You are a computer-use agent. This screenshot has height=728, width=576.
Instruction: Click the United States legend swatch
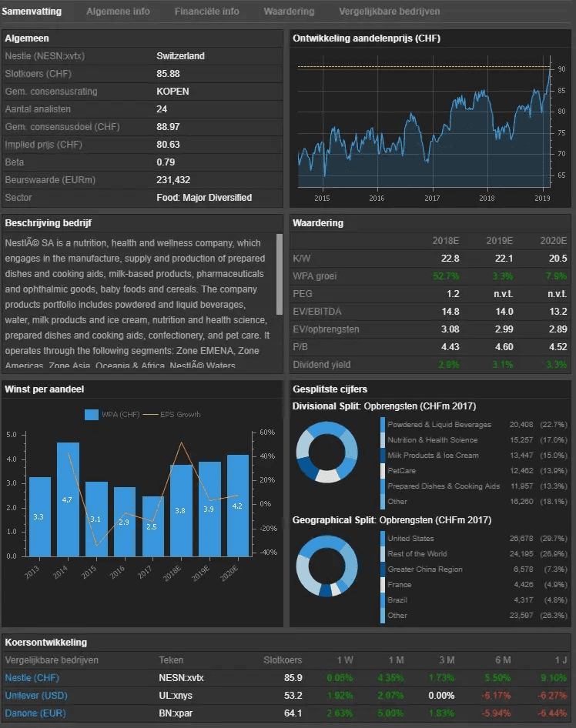point(383,539)
